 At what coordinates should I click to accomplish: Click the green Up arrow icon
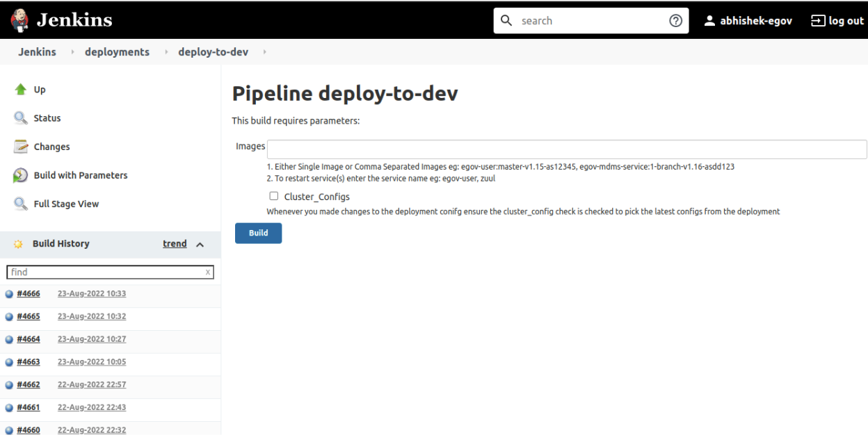pos(21,90)
